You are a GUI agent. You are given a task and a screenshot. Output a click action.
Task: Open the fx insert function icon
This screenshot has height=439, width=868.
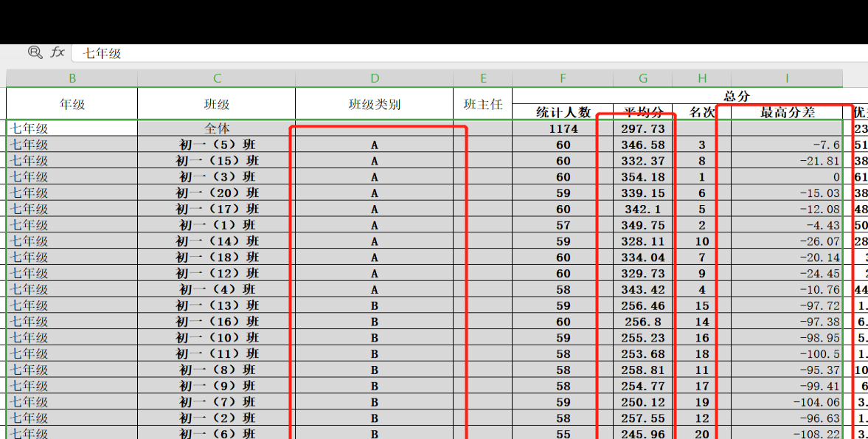[58, 52]
